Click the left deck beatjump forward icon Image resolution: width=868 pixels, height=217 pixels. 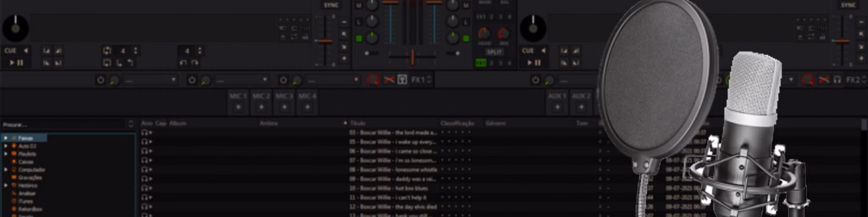click(195, 63)
